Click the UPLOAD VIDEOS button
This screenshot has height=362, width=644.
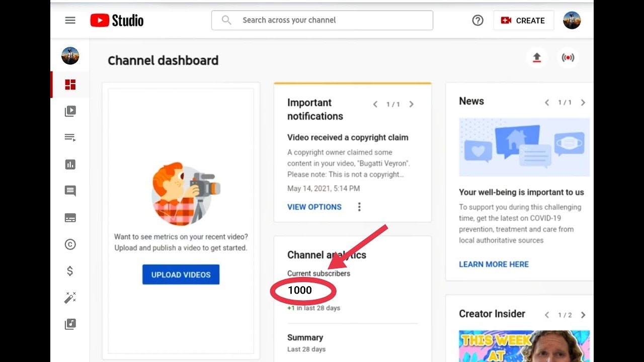tap(181, 275)
